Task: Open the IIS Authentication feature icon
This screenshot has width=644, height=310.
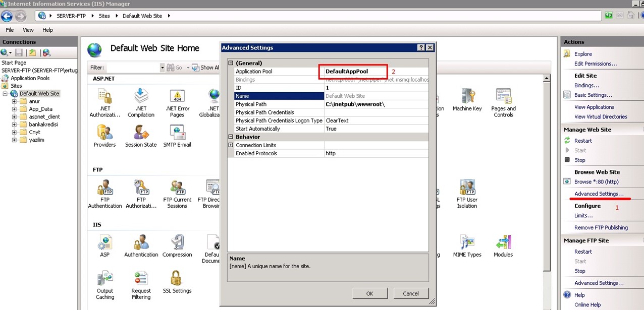Action: [x=141, y=246]
